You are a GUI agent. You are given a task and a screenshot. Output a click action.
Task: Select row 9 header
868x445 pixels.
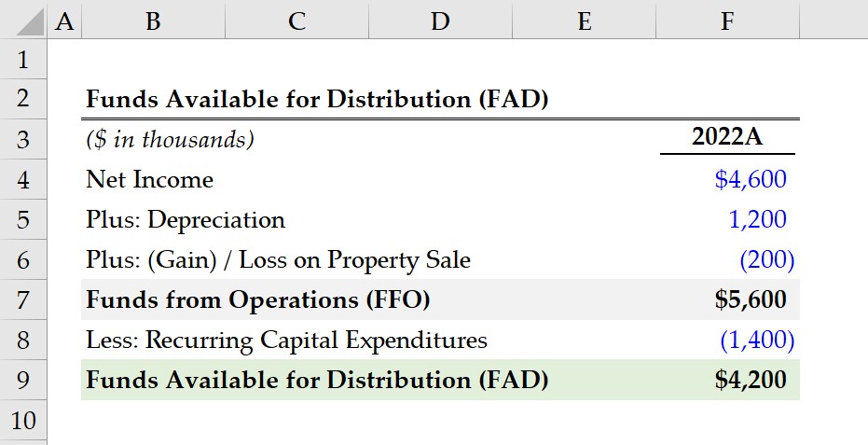point(23,380)
